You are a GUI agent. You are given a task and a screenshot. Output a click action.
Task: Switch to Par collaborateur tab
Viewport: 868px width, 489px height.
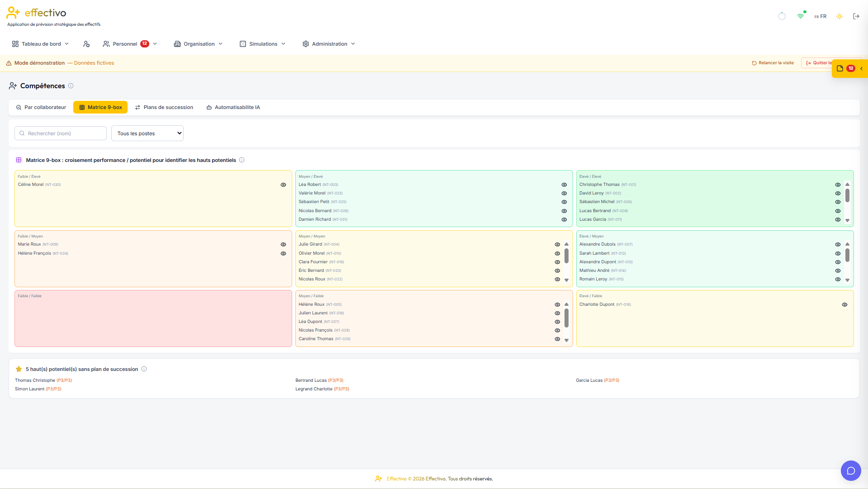tap(41, 108)
